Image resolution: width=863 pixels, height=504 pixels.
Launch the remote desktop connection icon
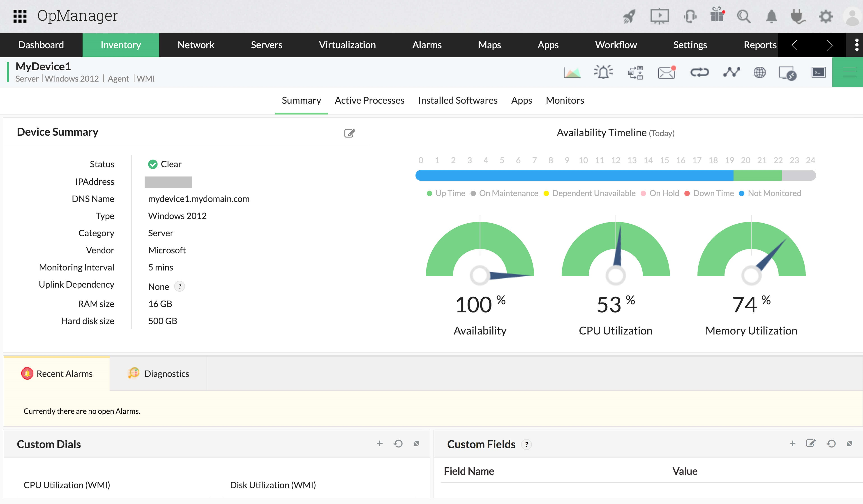(787, 73)
